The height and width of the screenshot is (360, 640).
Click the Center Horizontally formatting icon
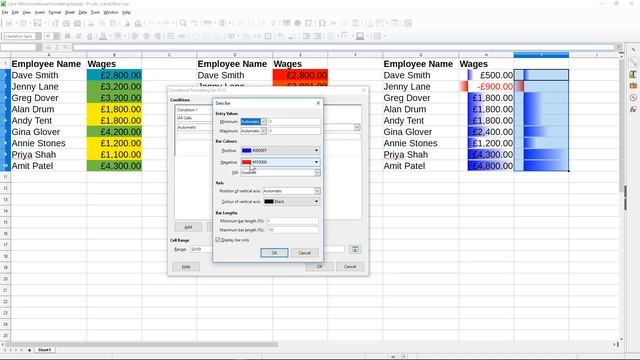(146, 36)
